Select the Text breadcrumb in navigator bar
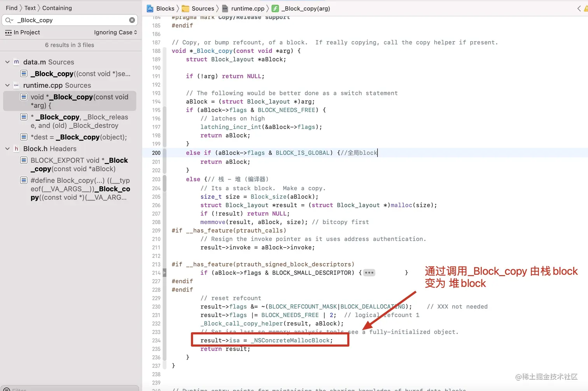Screen dimensions: 588x391 click(x=30, y=8)
